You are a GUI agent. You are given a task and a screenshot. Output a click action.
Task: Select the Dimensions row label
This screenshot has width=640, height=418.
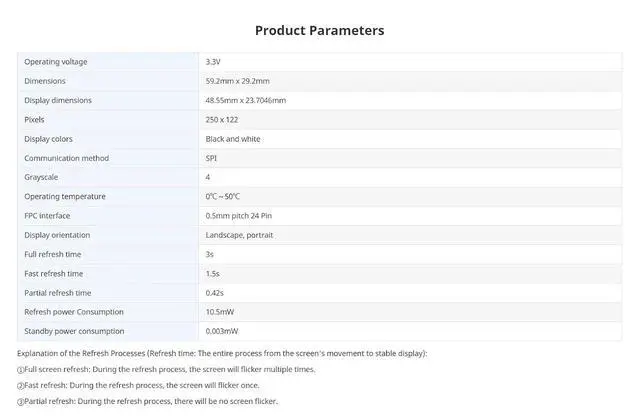click(45, 81)
